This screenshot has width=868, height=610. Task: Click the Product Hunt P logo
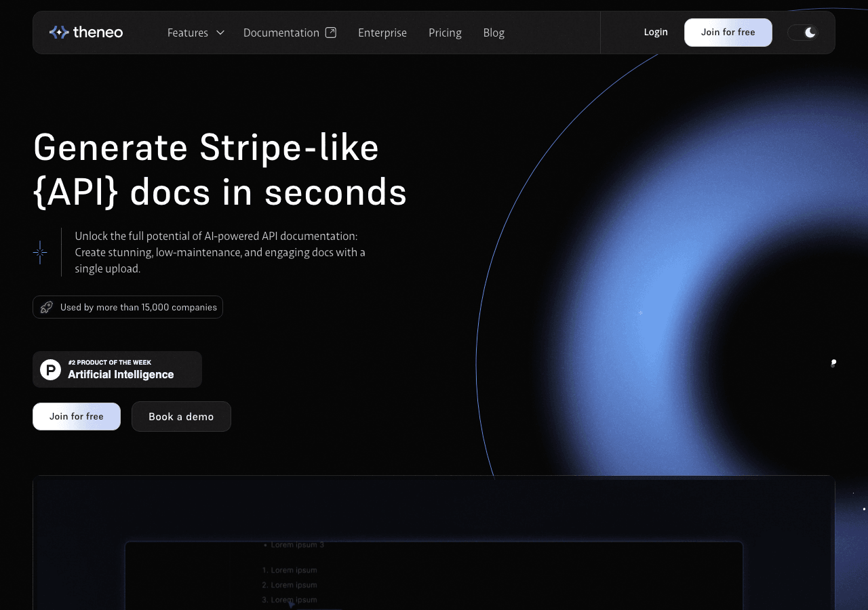50,369
